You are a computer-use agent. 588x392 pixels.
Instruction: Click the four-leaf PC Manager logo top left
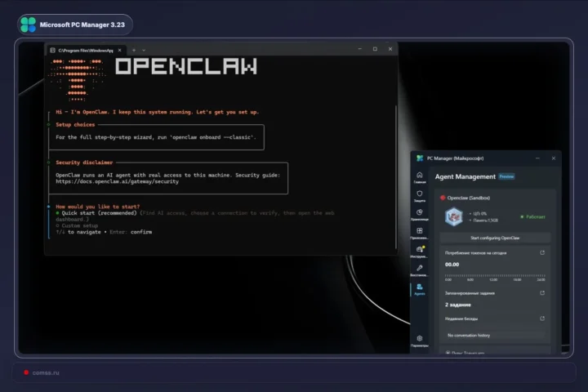[28, 24]
